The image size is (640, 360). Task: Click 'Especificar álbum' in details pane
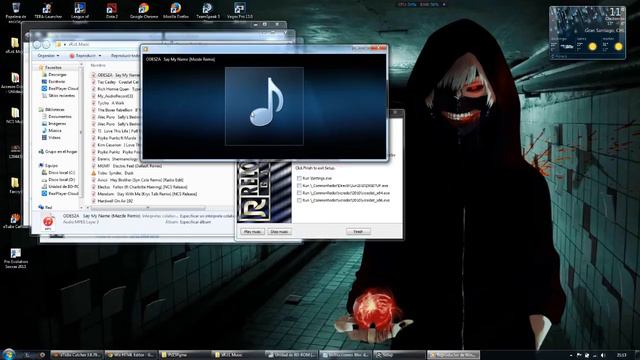click(195, 222)
